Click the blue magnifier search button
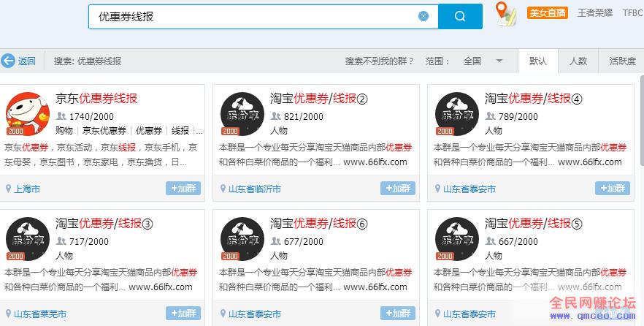 point(460,16)
